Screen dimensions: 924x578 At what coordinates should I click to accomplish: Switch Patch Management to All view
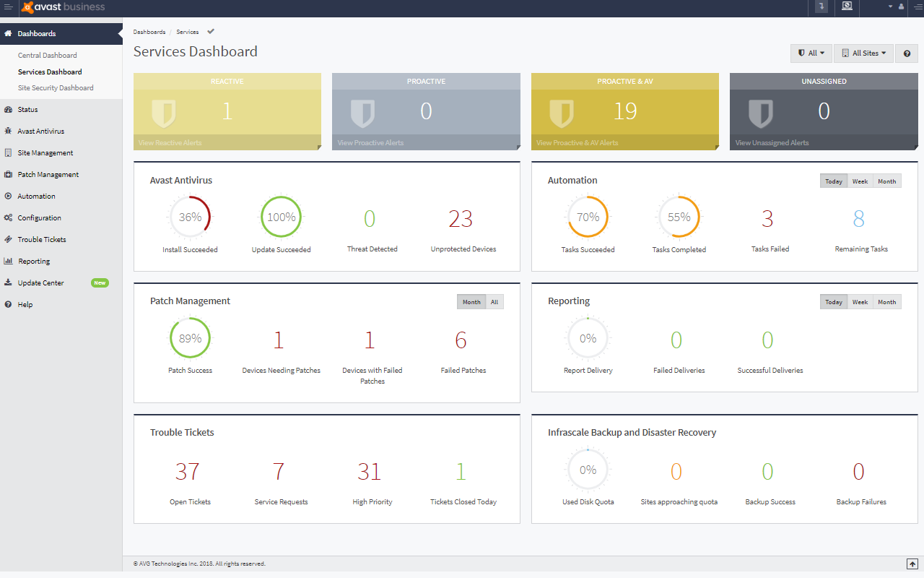494,301
